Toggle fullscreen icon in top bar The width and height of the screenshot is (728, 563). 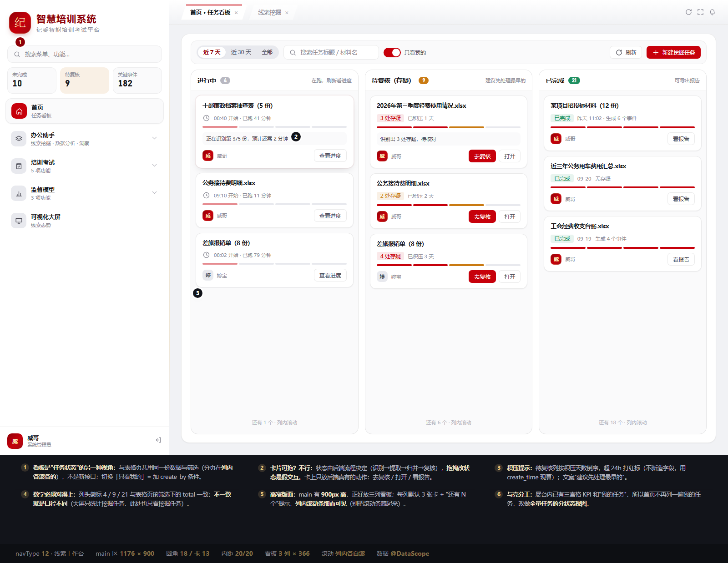coord(700,12)
